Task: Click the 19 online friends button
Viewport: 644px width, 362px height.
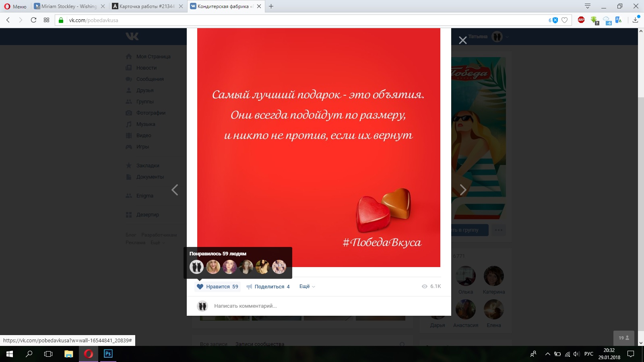Action: pos(624,338)
